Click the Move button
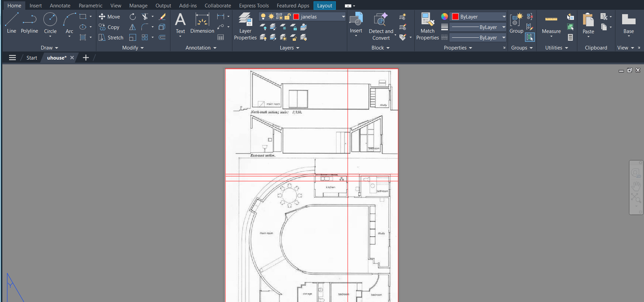This screenshot has height=302, width=644. point(109,16)
